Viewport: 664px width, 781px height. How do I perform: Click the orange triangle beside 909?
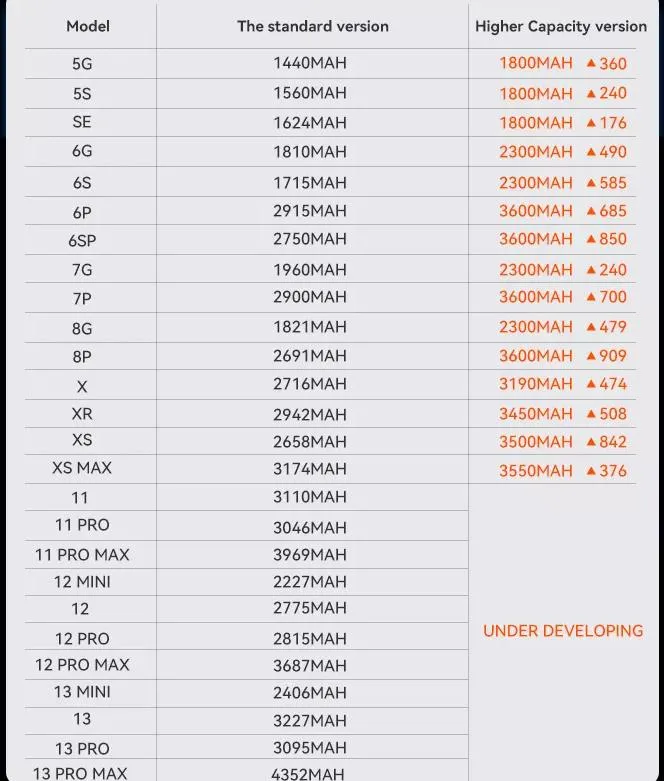point(591,356)
